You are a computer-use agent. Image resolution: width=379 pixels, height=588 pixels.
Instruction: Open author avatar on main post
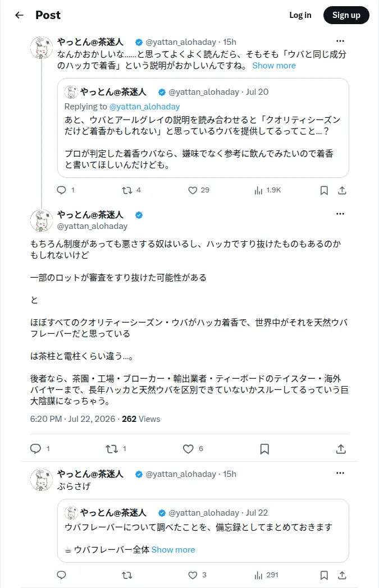pyautogui.click(x=42, y=220)
